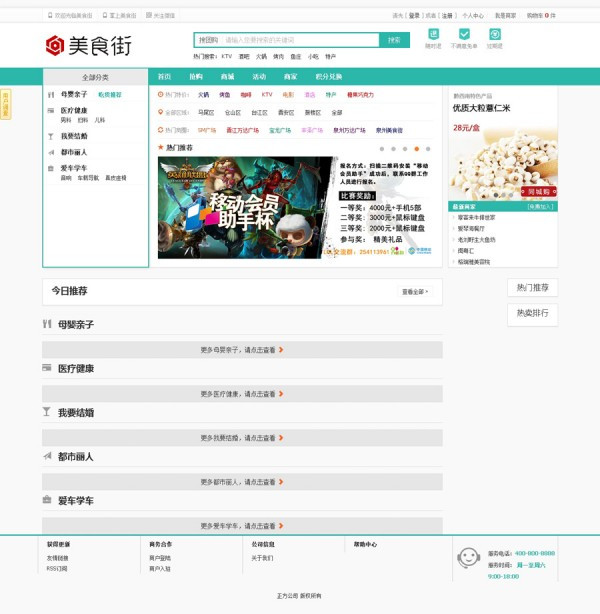Screen dimensions: 600x614
Task: Go to the 首页 home nav tab
Action: [164, 77]
